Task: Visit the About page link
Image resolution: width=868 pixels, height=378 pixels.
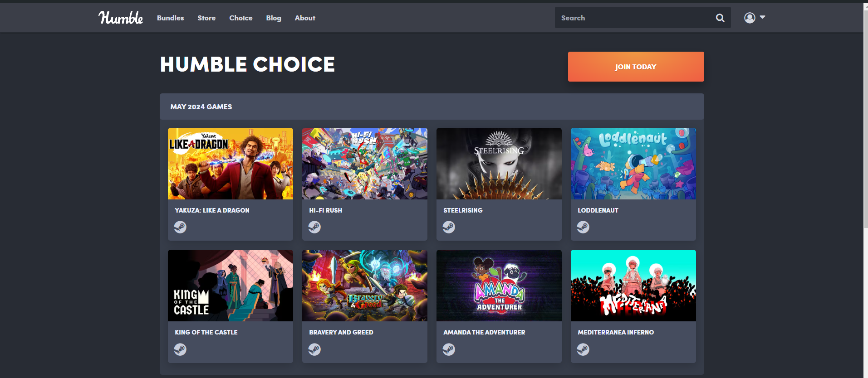Action: coord(305,18)
